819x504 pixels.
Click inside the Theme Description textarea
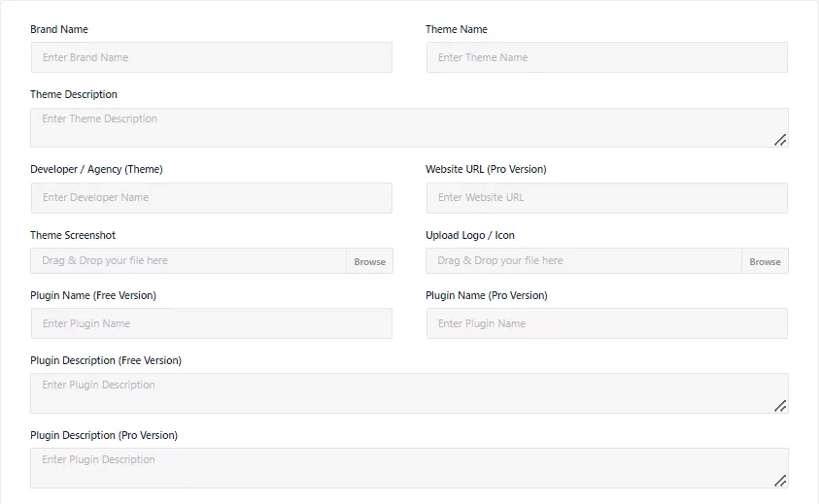[x=410, y=127]
